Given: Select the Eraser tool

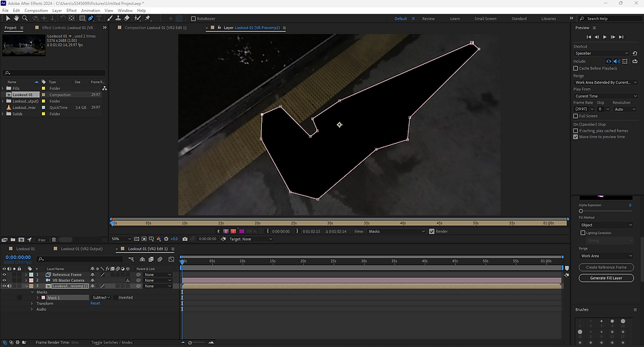Looking at the screenshot, I should (127, 18).
